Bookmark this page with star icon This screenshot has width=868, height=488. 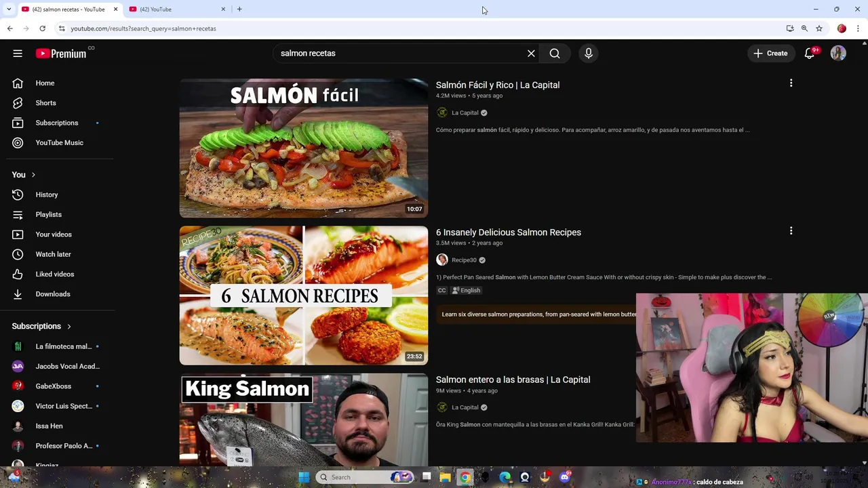tap(819, 28)
